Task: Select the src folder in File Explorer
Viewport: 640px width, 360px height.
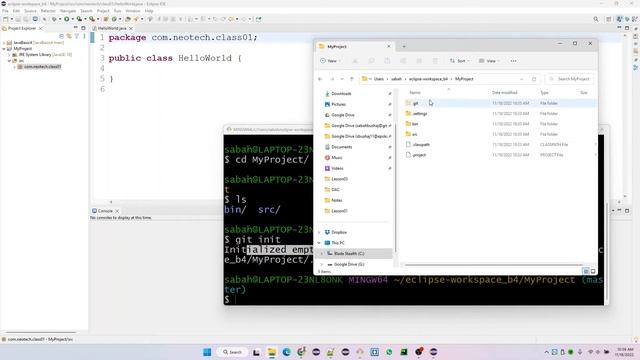Action: coord(414,134)
